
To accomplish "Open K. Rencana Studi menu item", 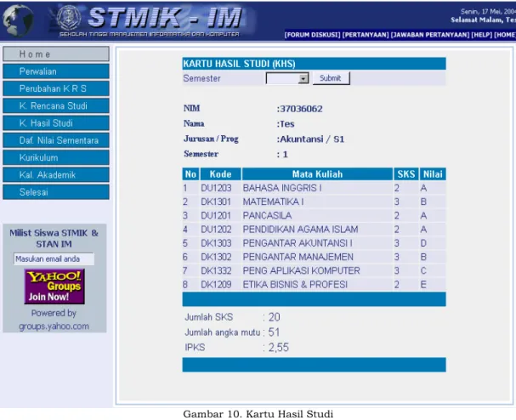I will pos(56,105).
